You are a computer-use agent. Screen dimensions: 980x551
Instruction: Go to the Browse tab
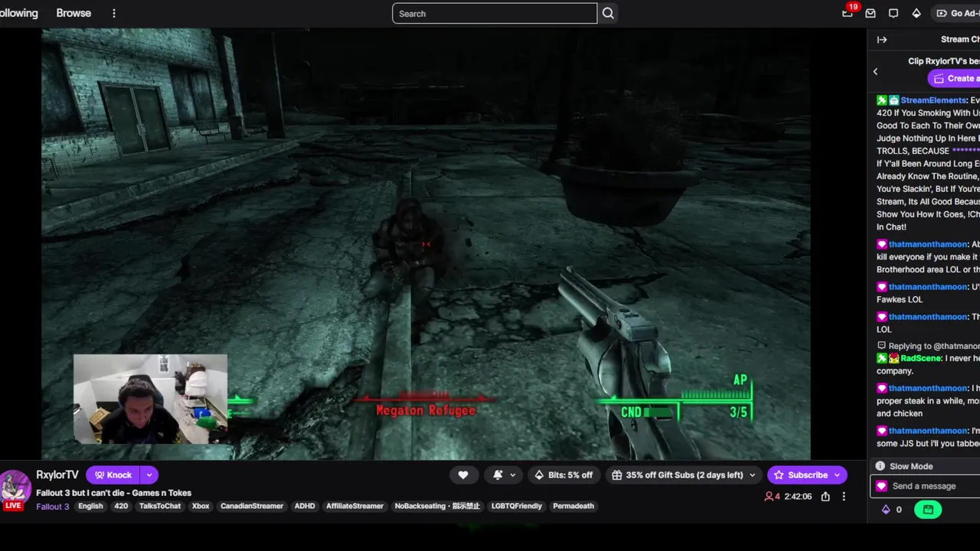(73, 13)
